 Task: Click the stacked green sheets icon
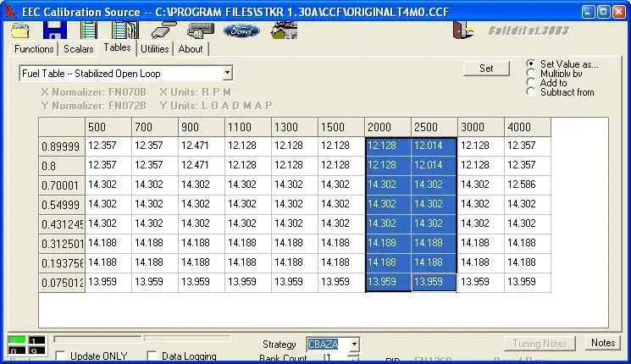(x=125, y=31)
